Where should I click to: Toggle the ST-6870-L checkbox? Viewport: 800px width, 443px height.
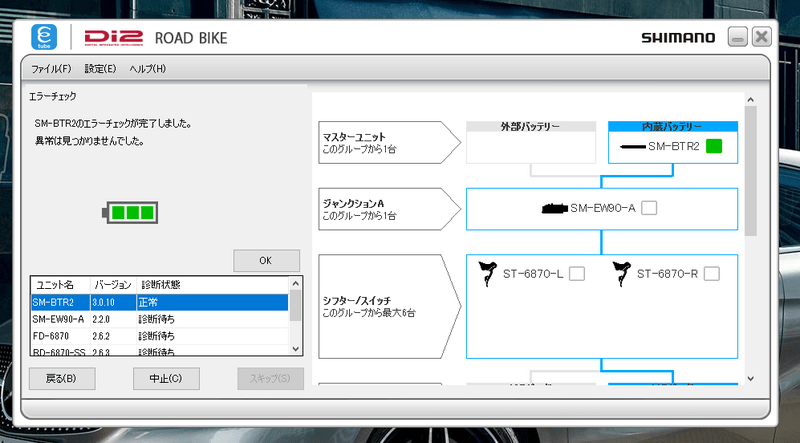[x=577, y=274]
